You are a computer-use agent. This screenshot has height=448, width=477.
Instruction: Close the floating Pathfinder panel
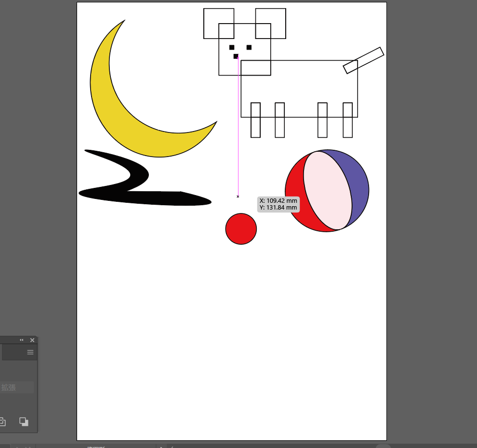click(32, 340)
